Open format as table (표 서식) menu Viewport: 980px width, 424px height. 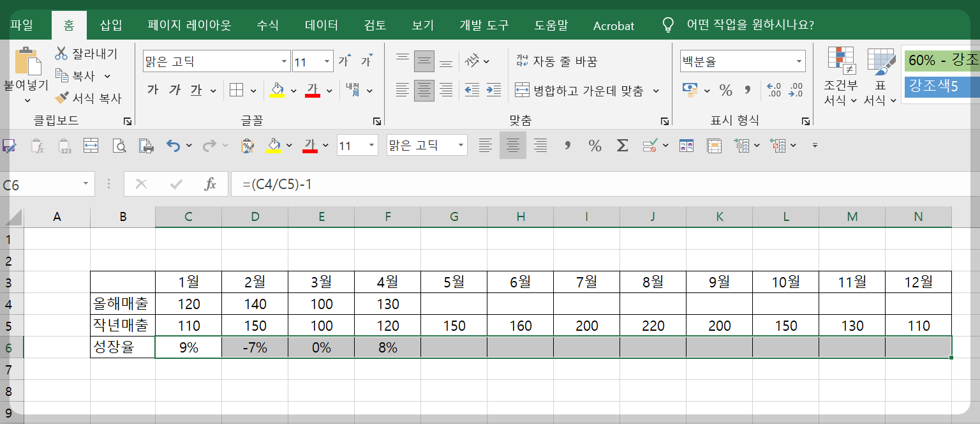(x=880, y=76)
